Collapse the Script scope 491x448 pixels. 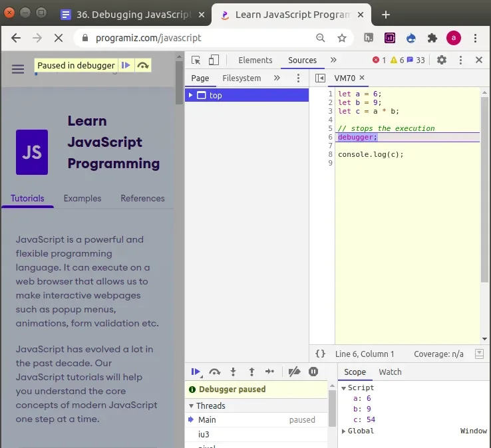343,388
